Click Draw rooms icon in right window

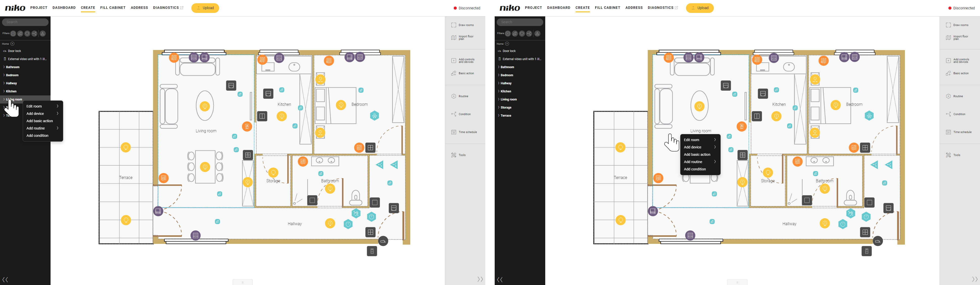[x=948, y=25]
